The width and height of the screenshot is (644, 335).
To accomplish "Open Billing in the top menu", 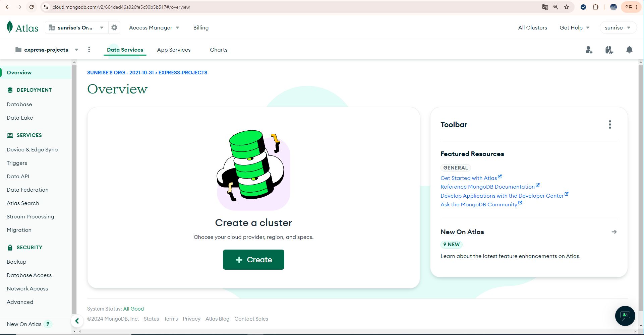I will 201,27.
